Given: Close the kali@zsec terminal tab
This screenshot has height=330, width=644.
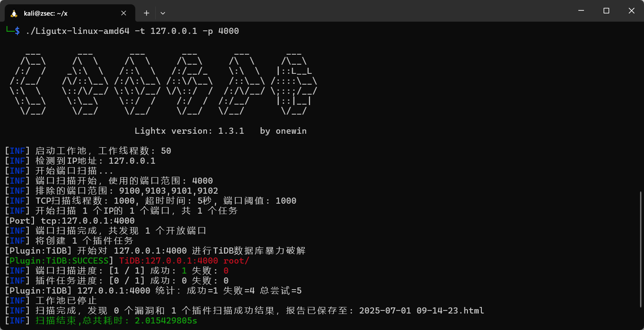Looking at the screenshot, I should pyautogui.click(x=123, y=13).
